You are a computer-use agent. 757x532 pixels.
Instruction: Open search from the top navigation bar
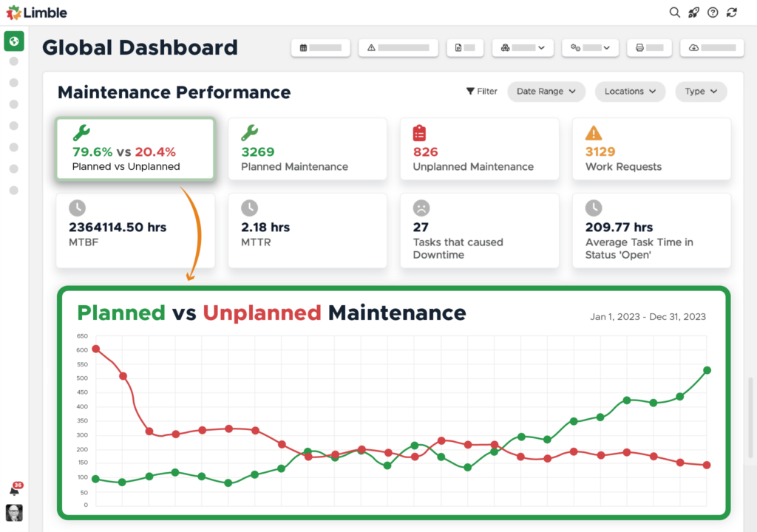tap(674, 13)
